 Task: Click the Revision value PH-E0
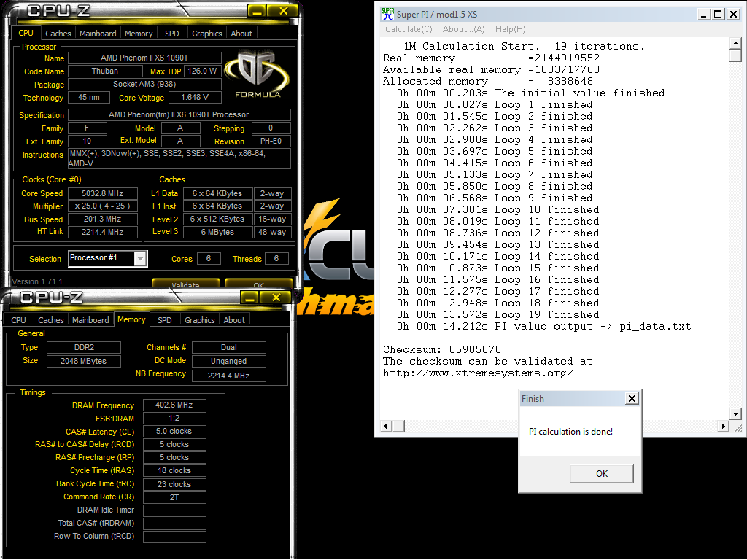coord(271,141)
